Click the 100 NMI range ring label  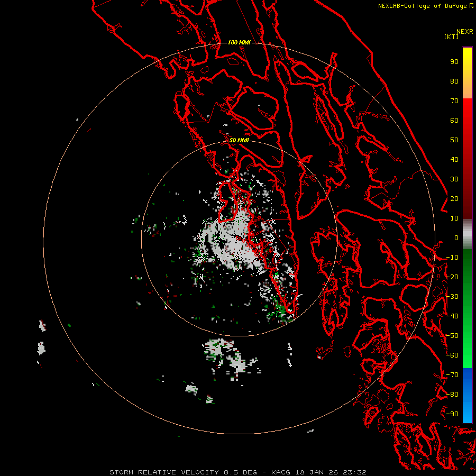coord(239,42)
